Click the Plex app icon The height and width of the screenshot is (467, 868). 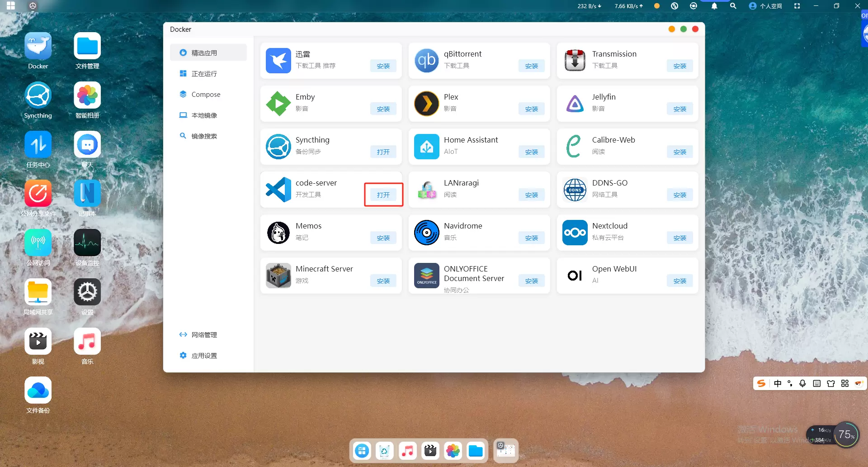point(426,104)
